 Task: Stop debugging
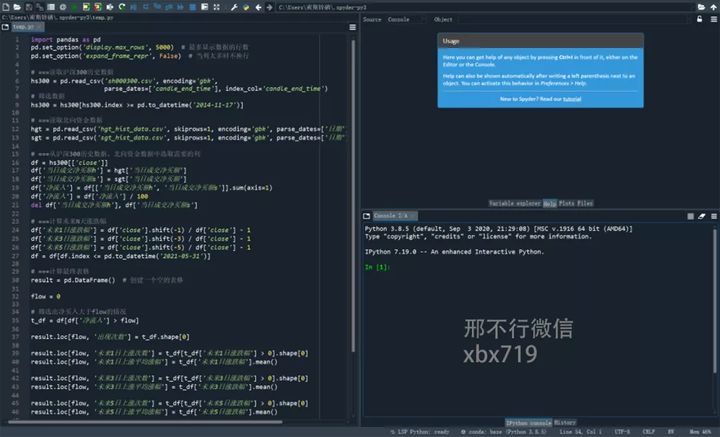pos(192,7)
